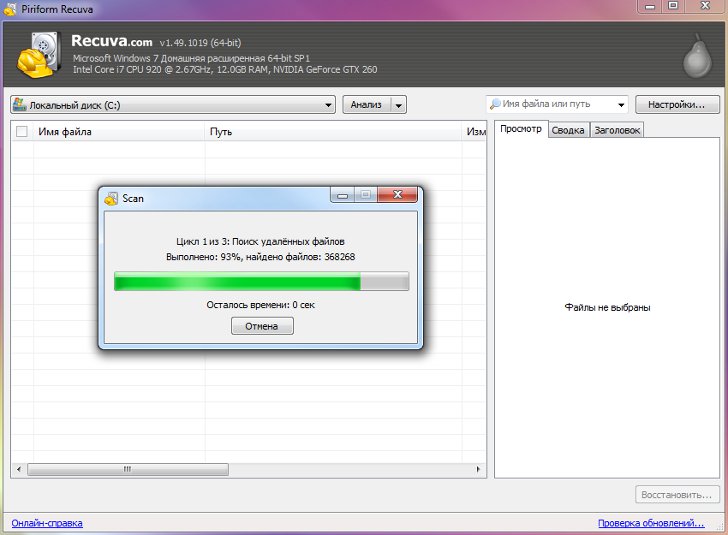Click the Scan dialog title icon
Image resolution: width=728 pixels, height=535 pixels.
[x=111, y=199]
